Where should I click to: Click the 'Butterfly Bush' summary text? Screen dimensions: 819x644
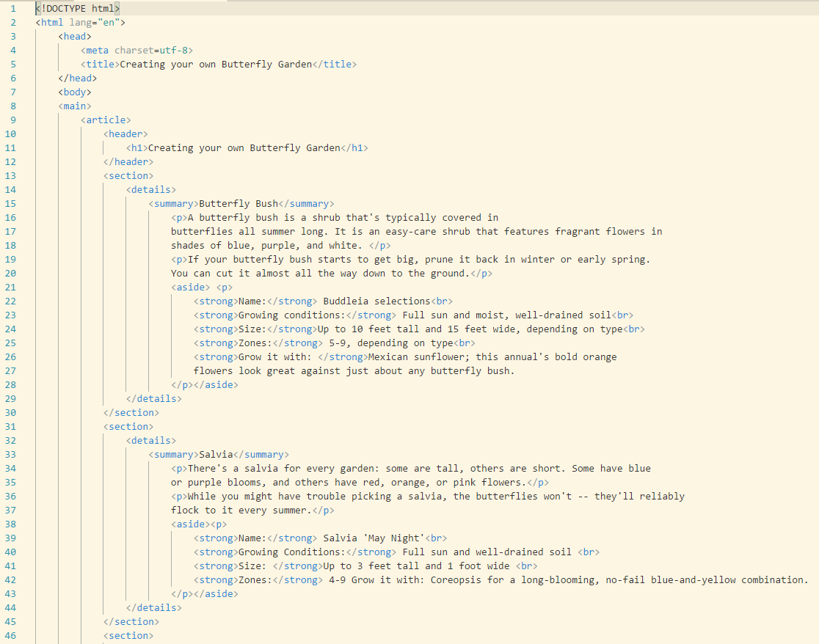click(x=239, y=203)
